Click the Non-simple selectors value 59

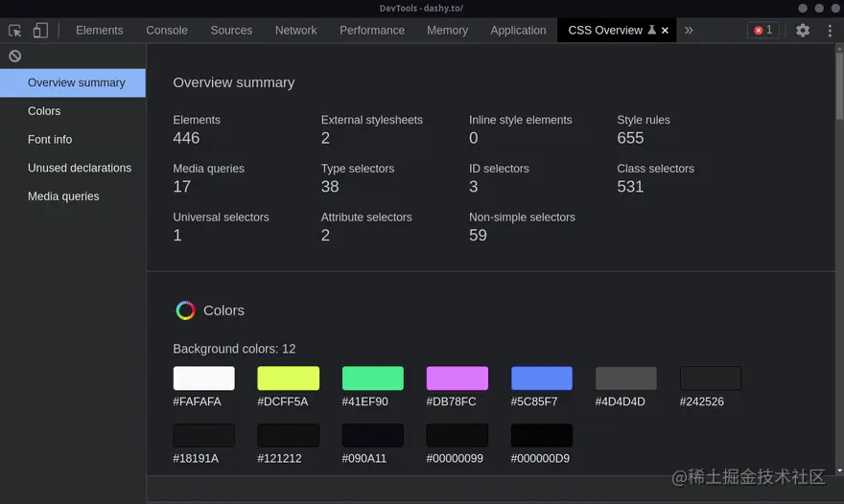(478, 235)
